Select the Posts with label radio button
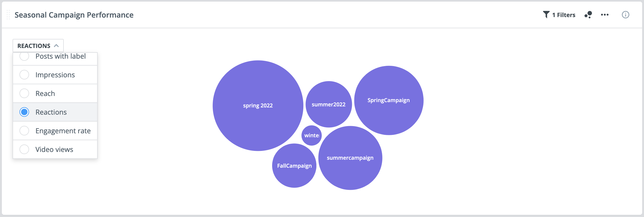Screen dimensions: 644x217 pyautogui.click(x=24, y=56)
